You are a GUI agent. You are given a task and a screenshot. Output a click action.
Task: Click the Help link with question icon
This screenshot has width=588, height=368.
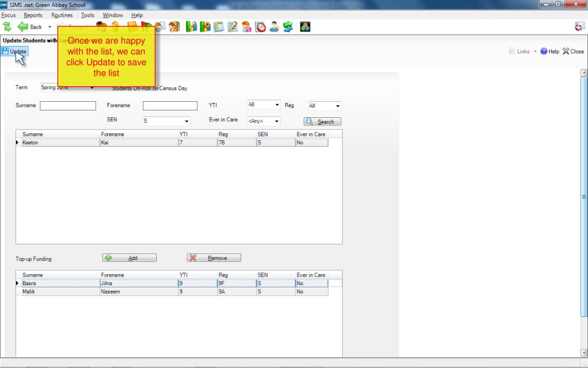coord(550,51)
